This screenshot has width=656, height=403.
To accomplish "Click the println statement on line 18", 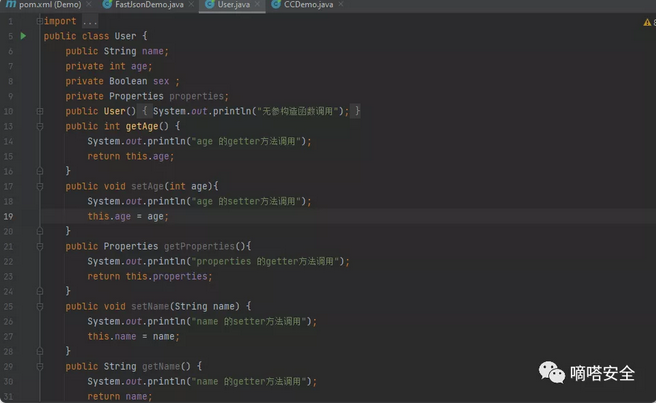I will click(x=199, y=201).
